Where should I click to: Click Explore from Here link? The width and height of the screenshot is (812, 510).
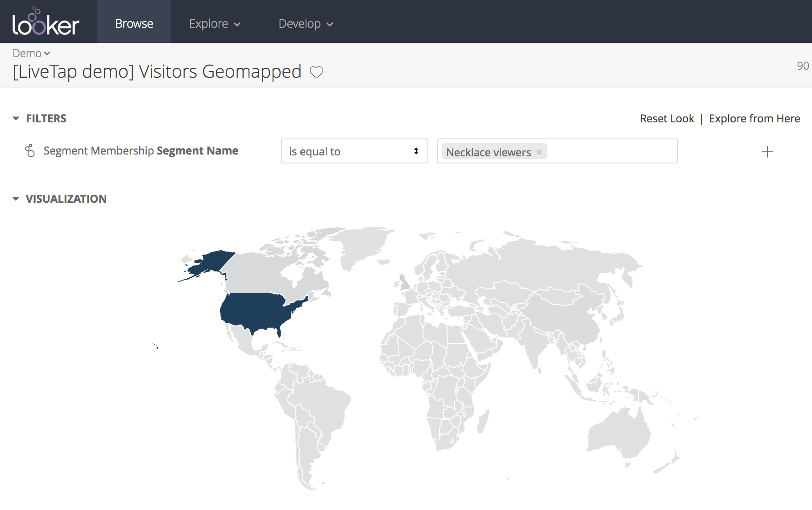[x=754, y=118]
